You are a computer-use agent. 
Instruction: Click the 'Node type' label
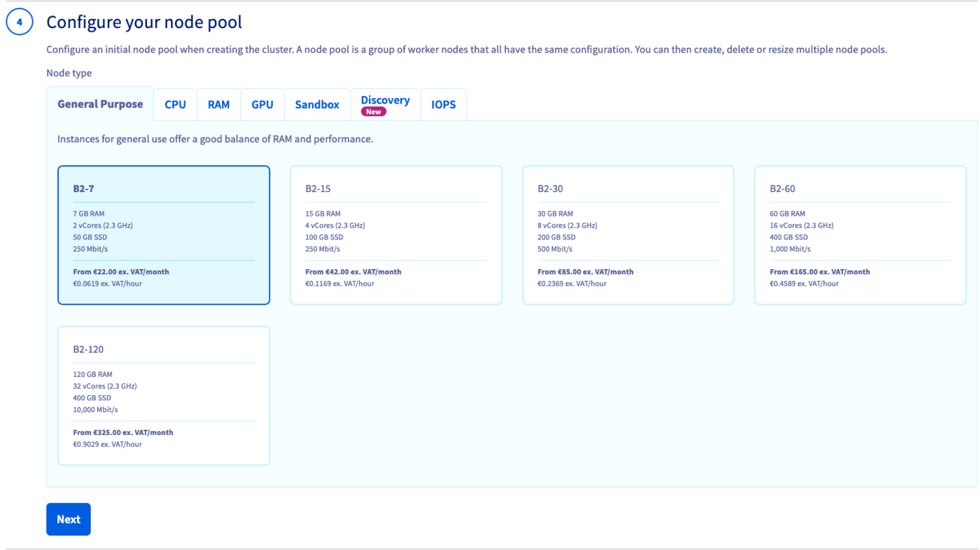[69, 73]
